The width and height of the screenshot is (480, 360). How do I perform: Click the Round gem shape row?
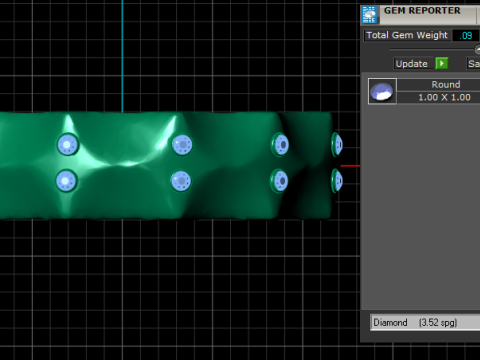click(x=439, y=84)
